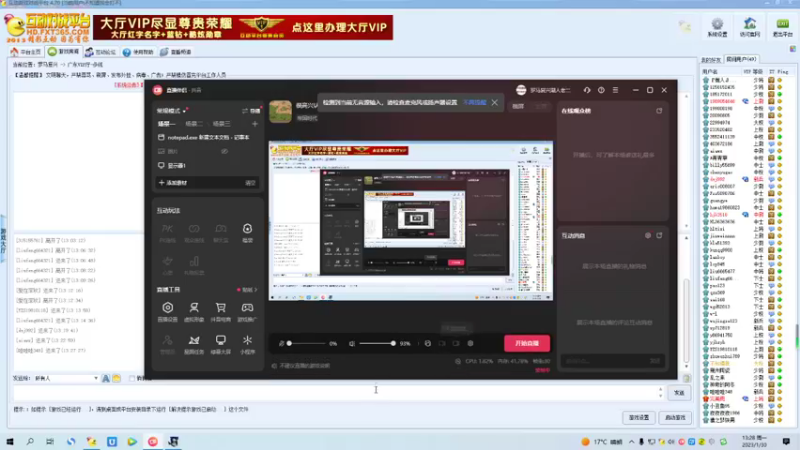Click the font style A icon
800x450 pixels.
point(106,379)
